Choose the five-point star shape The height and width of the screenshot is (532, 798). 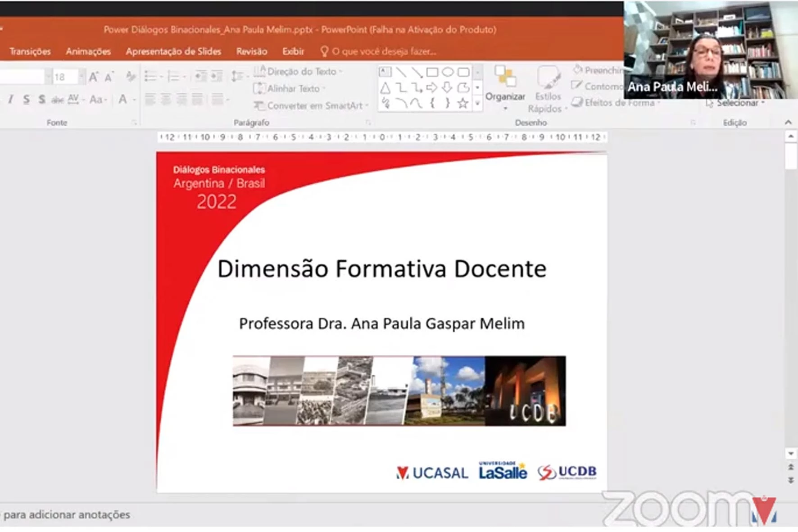click(x=462, y=104)
